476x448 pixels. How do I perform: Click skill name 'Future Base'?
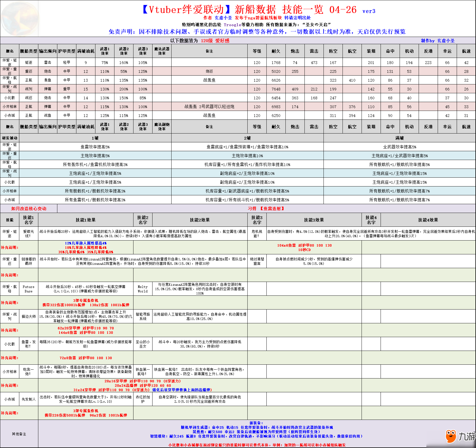29,289
